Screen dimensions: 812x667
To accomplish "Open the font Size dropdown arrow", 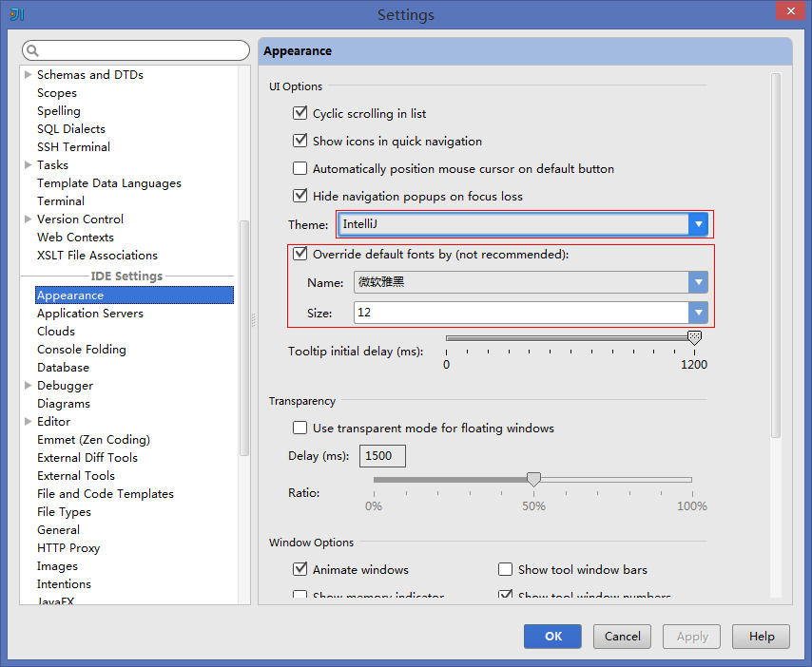I will pos(698,313).
